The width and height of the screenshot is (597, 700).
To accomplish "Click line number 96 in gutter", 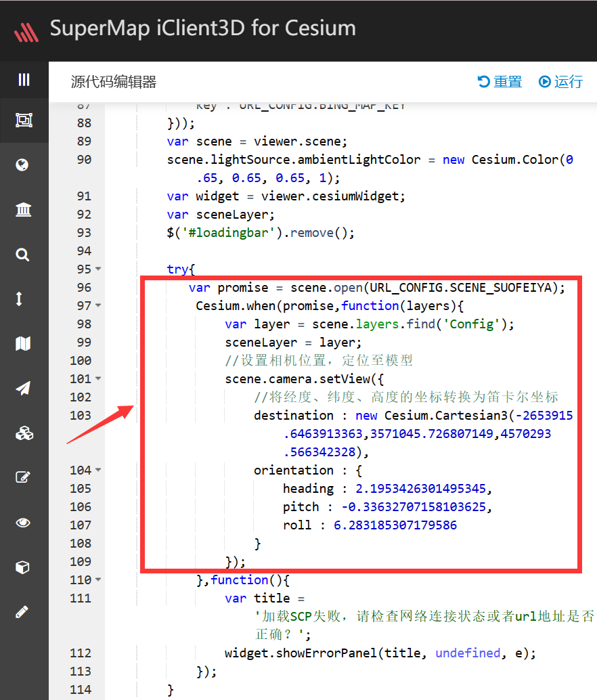I will (x=84, y=288).
